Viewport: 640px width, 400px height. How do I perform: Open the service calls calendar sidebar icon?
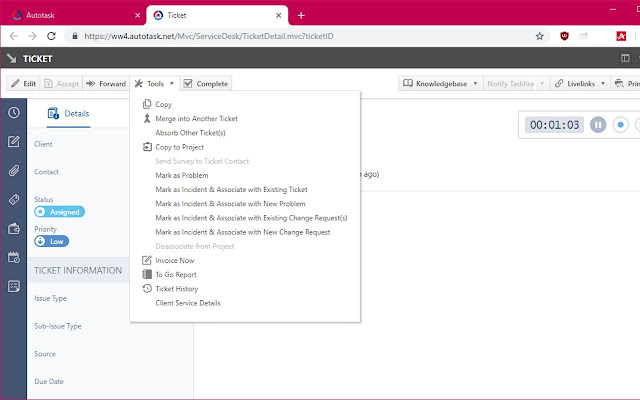pyautogui.click(x=14, y=258)
